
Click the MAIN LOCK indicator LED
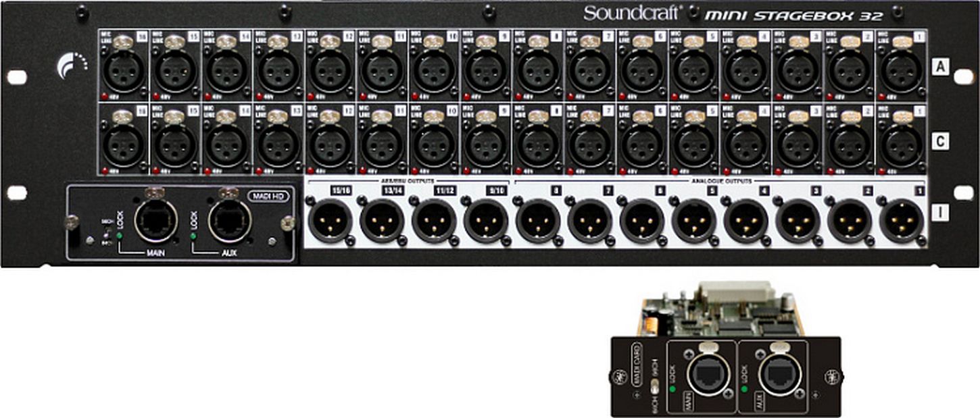[120, 236]
